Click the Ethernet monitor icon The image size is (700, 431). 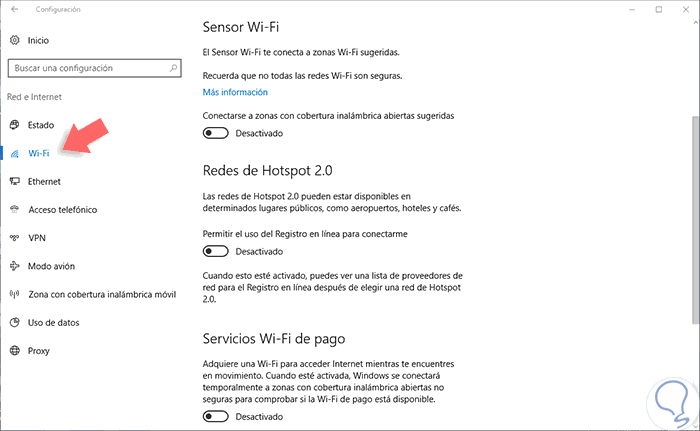click(x=14, y=181)
